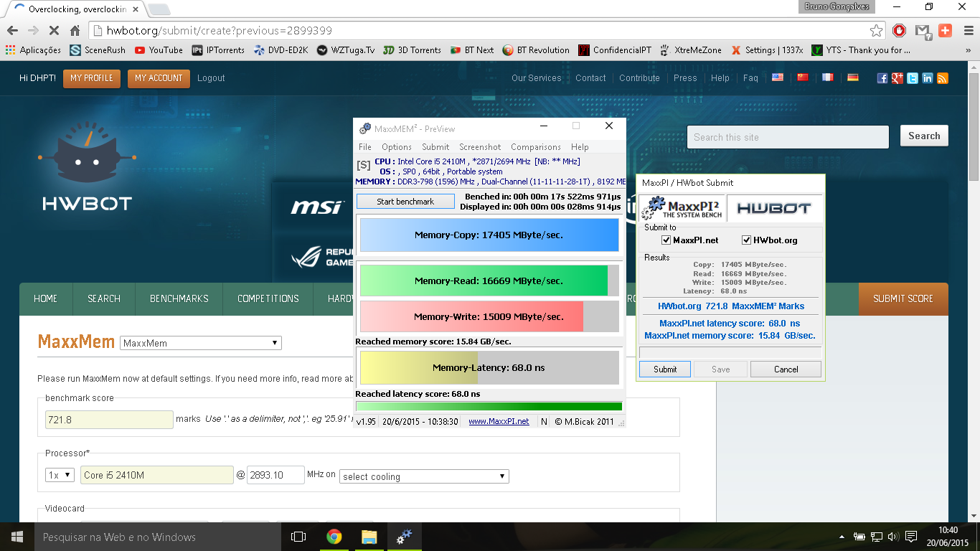Click the Search this site field
980x551 pixels.
[x=788, y=137]
